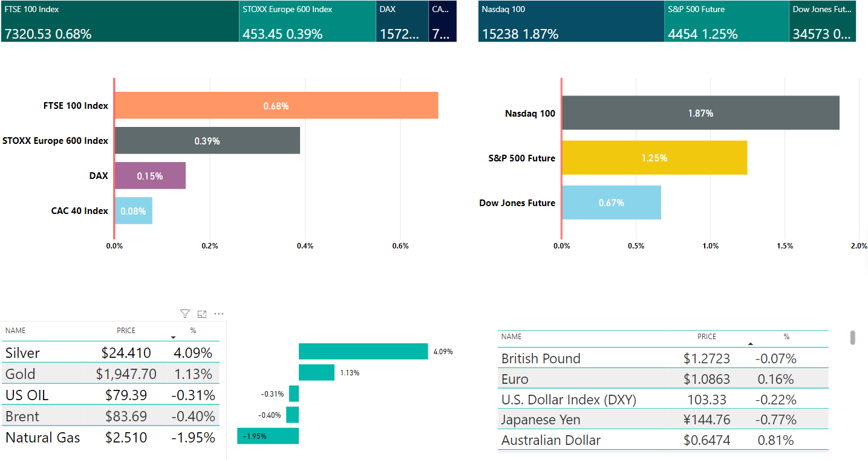The height and width of the screenshot is (460, 868).
Task: Select the Silver row name
Action: (22, 353)
